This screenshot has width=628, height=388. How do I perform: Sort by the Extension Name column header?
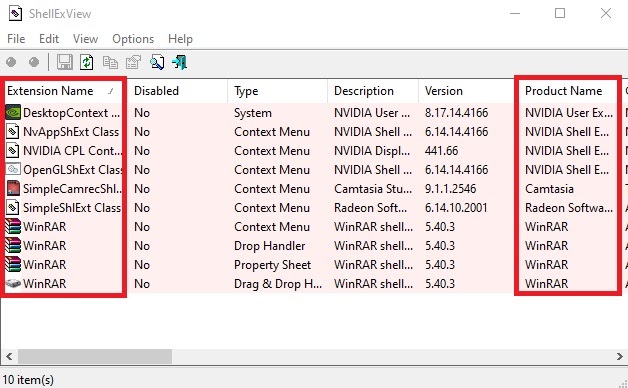pos(64,91)
